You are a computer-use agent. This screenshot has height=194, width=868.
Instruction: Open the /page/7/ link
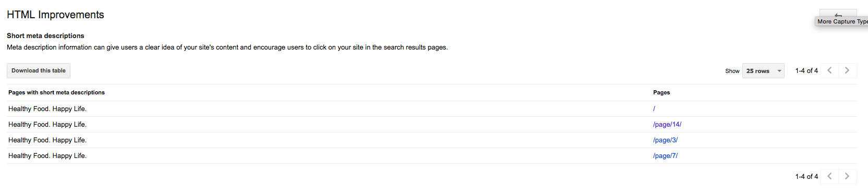(x=665, y=156)
